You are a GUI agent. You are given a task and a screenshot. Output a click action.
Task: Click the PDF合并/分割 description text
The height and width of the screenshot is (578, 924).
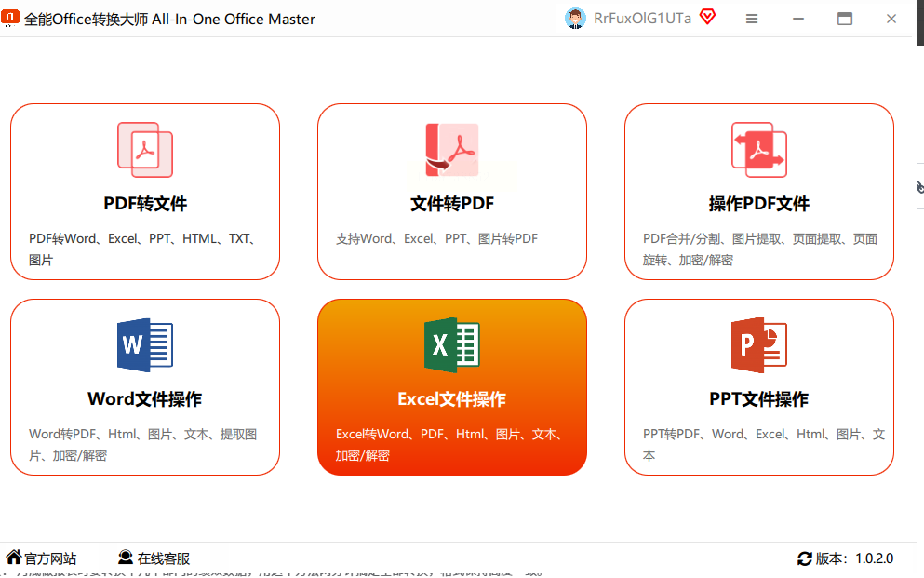click(x=760, y=249)
